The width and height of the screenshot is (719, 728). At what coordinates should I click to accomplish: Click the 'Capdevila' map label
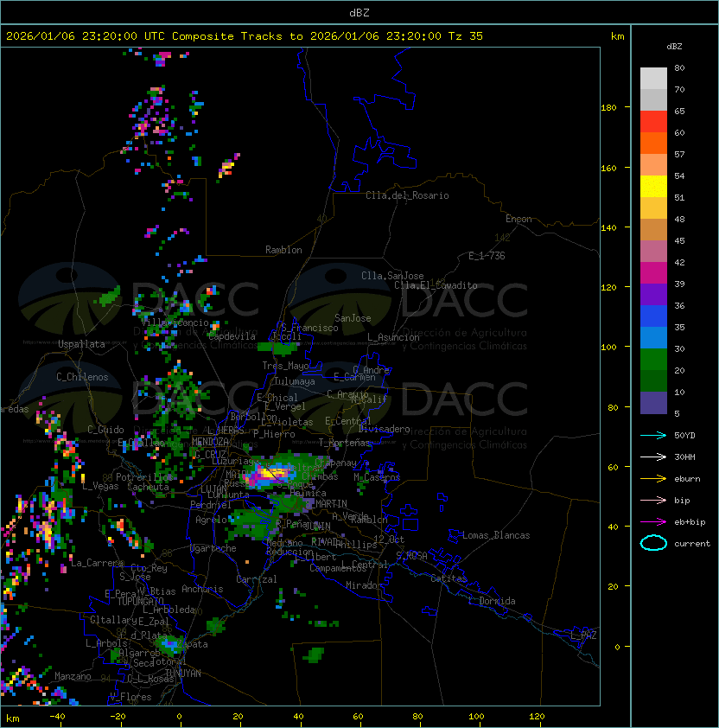(232, 336)
